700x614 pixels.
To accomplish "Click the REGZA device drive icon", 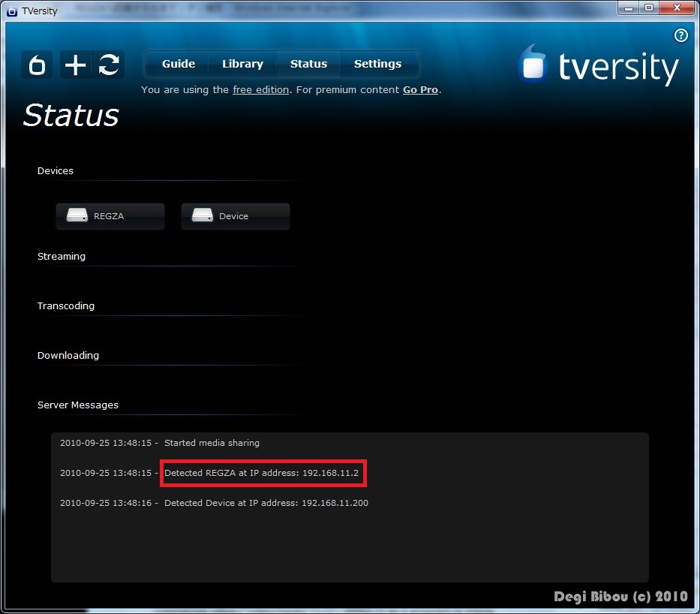I will 77,215.
